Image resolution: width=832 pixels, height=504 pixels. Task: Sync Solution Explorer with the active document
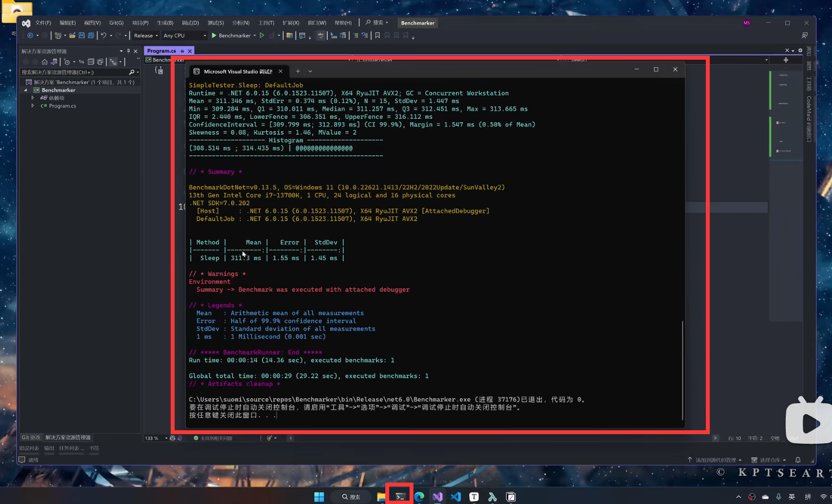click(x=82, y=61)
